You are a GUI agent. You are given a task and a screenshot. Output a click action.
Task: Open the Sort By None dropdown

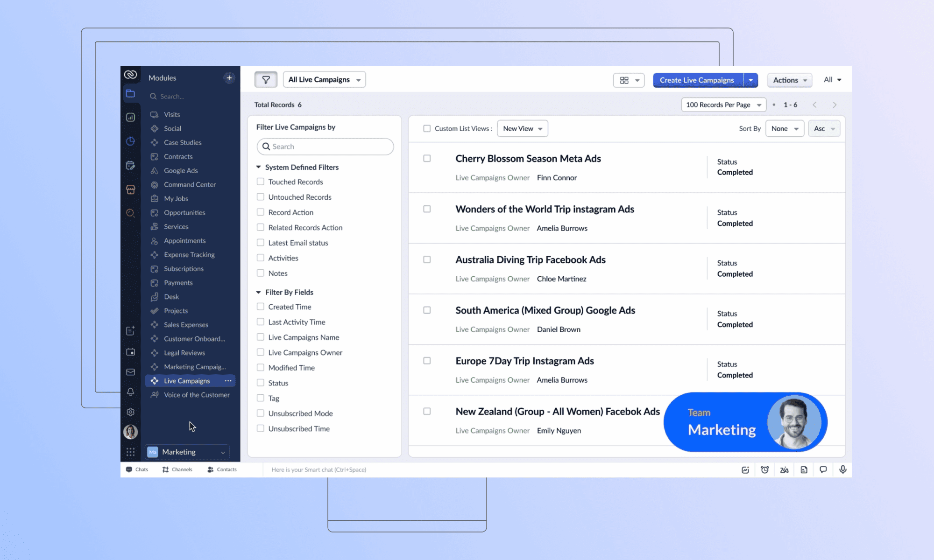(785, 129)
